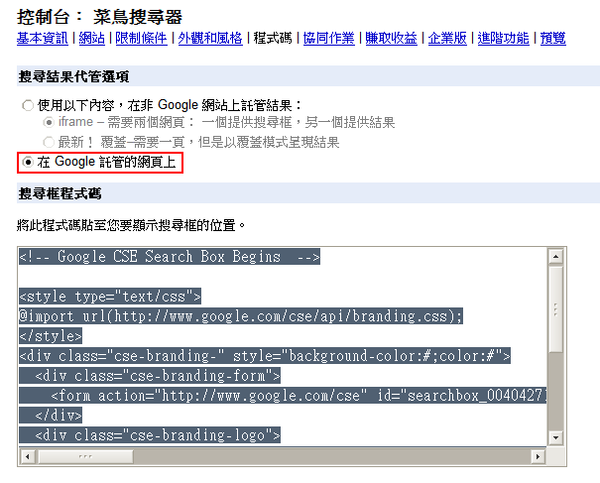Image resolution: width=600 pixels, height=483 pixels.
Task: Click the code box scroll right arrow
Action: click(x=538, y=456)
